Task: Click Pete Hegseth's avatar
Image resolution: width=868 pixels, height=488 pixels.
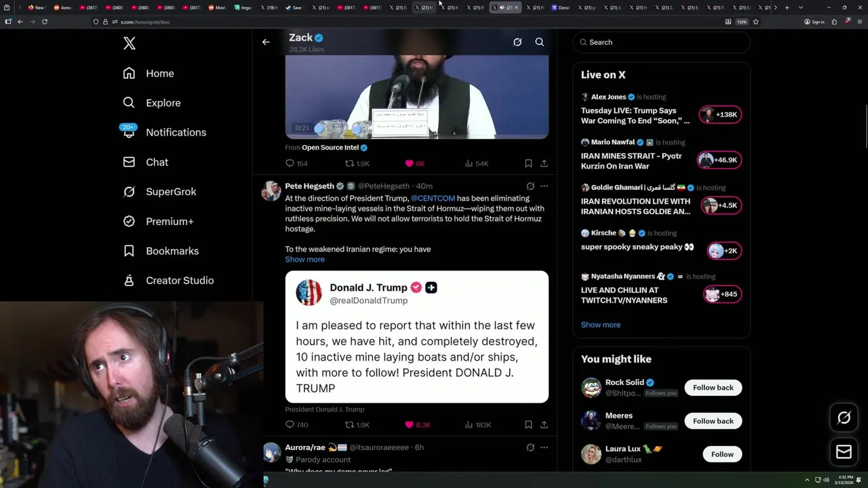Action: 271,191
